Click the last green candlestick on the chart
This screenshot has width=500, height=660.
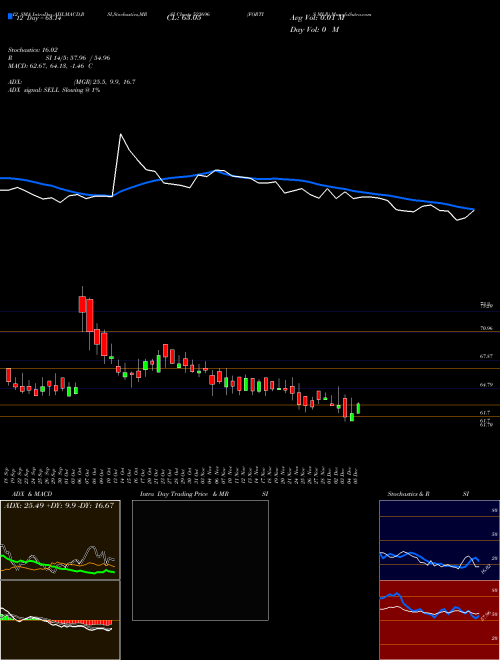click(358, 408)
